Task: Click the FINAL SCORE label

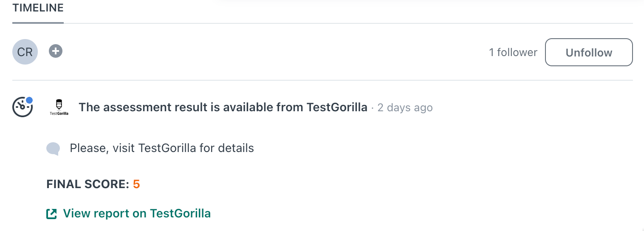Action: click(88, 184)
